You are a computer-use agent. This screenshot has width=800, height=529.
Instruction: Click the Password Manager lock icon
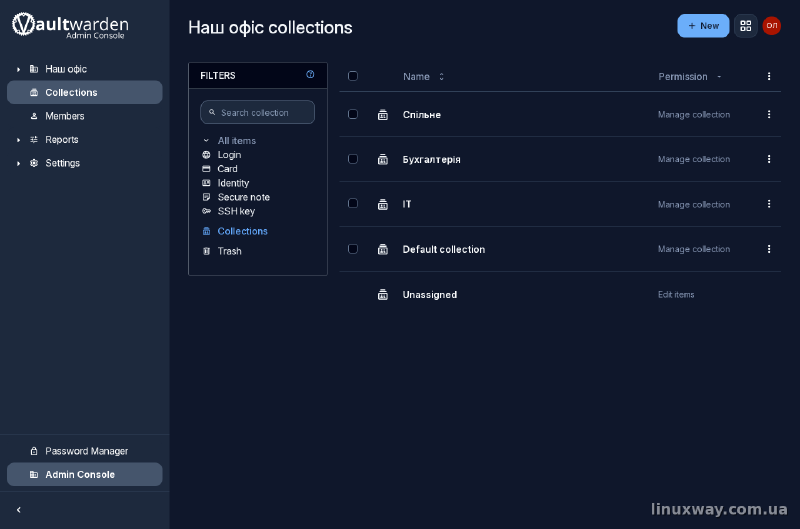tap(34, 451)
